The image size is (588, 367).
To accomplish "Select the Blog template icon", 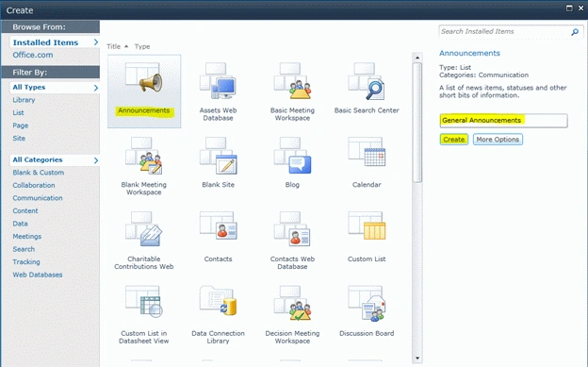I will point(292,155).
